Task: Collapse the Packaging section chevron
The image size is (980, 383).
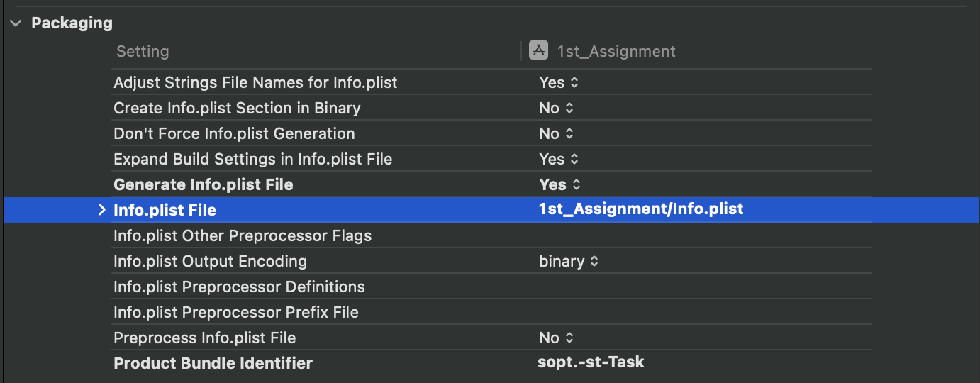Action: click(x=16, y=23)
